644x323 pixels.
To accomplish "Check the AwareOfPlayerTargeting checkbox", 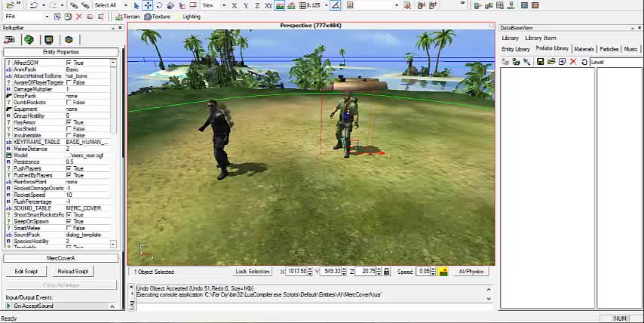I will coord(69,82).
